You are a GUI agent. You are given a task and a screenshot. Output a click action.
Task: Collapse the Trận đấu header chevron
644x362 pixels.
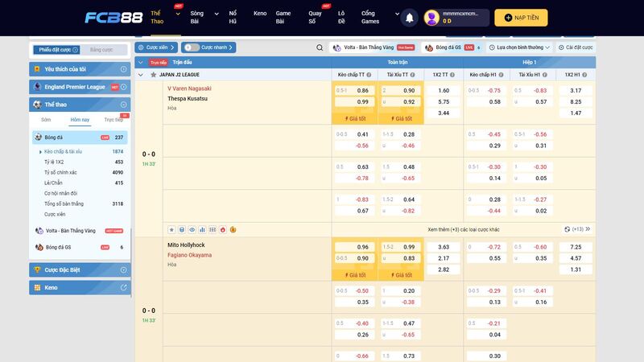(x=140, y=63)
